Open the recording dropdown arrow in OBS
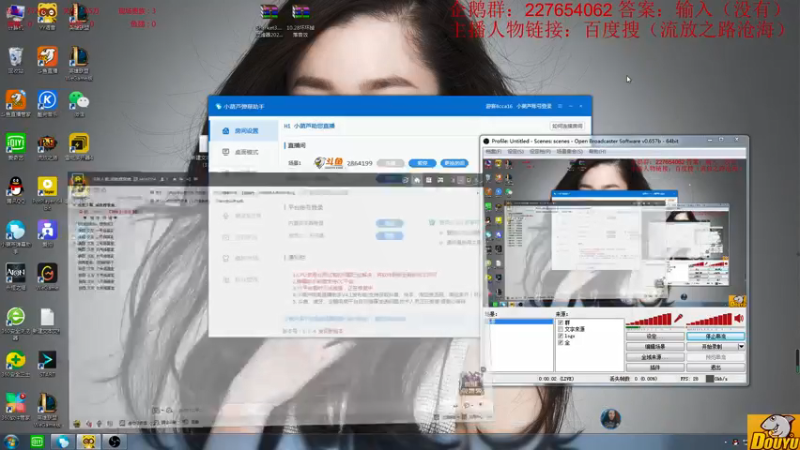800x450 pixels. [x=741, y=346]
